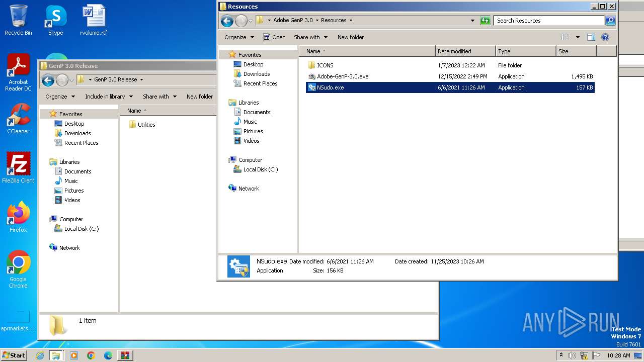Expand the Adobe GenP 3.0 breadcrumb arrow
This screenshot has height=362, width=644.
point(316,21)
